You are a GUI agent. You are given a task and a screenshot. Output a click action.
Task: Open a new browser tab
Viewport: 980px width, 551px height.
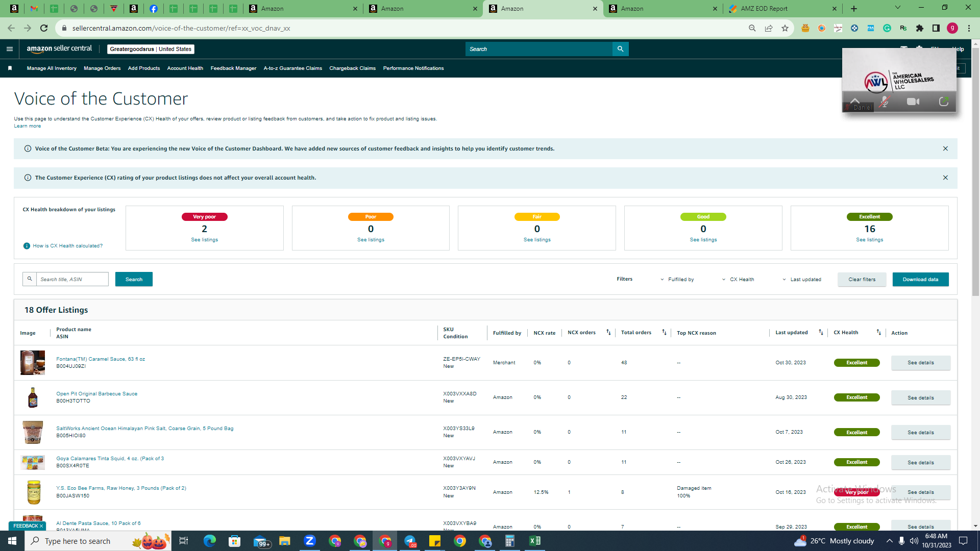pyautogui.click(x=853, y=9)
